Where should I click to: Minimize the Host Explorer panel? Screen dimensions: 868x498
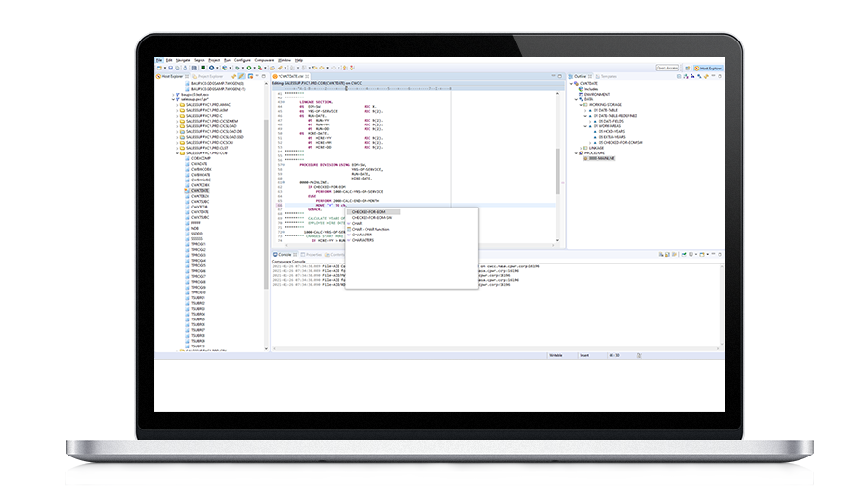pyautogui.click(x=258, y=75)
